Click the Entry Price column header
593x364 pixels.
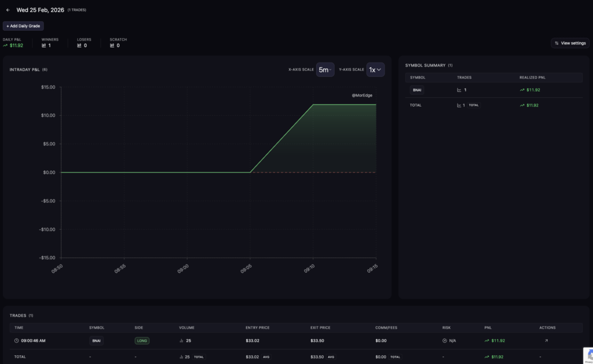(258, 328)
